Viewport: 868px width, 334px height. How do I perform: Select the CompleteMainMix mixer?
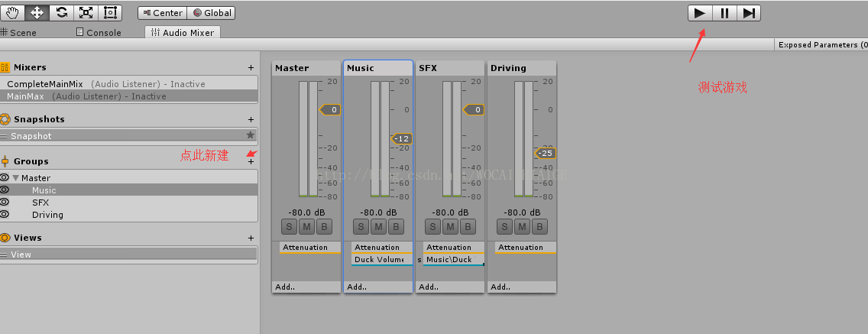click(129, 84)
